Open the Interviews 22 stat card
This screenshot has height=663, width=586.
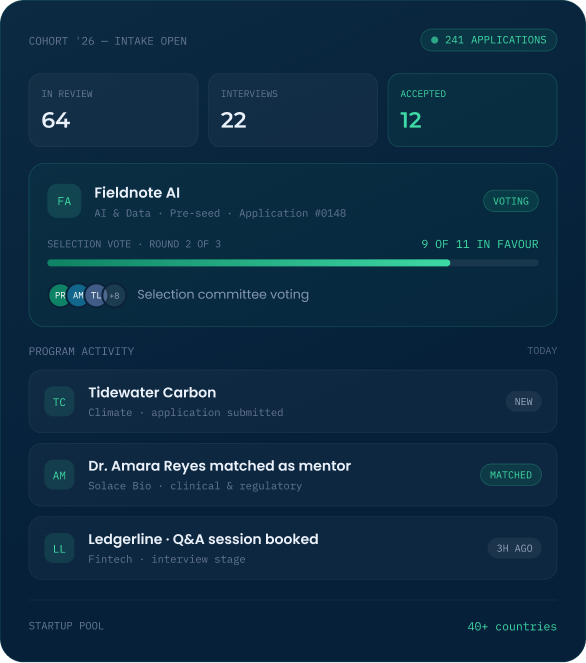click(293, 110)
